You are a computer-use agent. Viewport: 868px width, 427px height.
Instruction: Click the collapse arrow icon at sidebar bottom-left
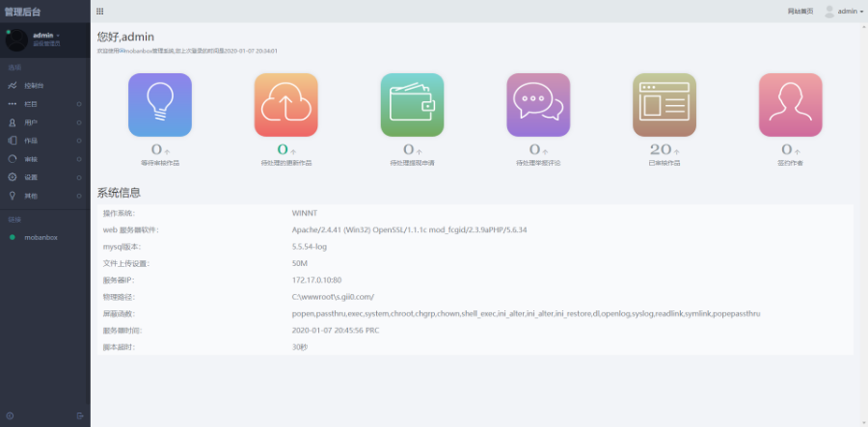click(10, 415)
